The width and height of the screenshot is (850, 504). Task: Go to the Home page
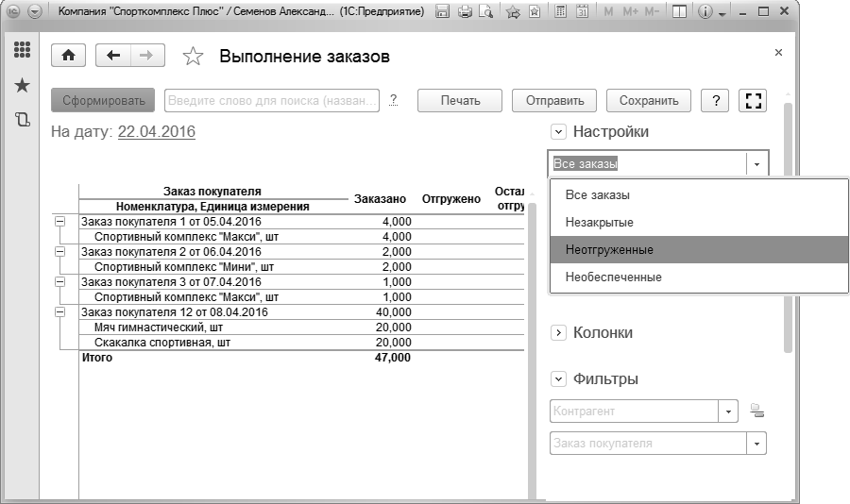pos(68,56)
